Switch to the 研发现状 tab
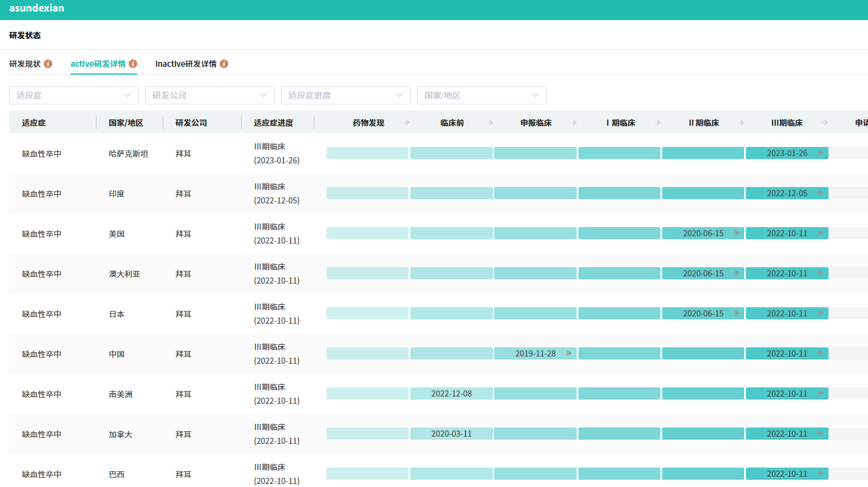Screen dimensions: 868x487 [x=25, y=64]
